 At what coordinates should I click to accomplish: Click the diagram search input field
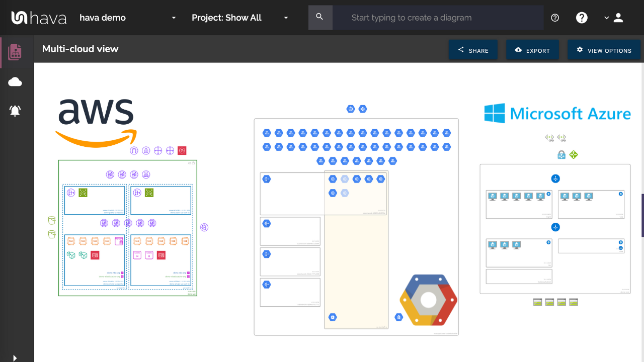pos(438,18)
